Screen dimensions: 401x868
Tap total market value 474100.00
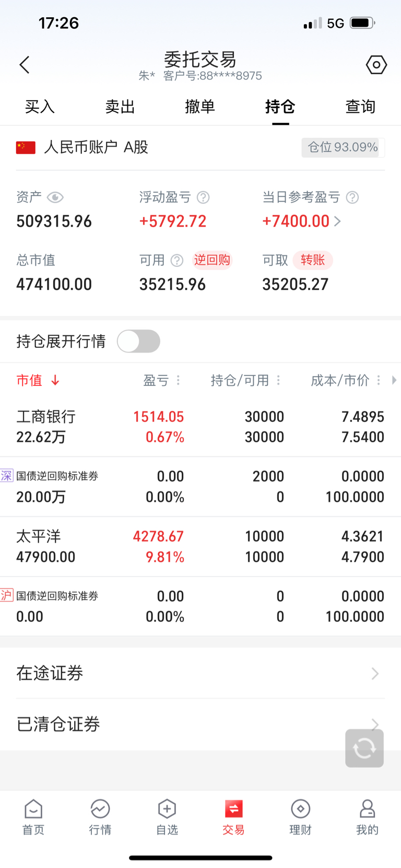[x=54, y=285]
